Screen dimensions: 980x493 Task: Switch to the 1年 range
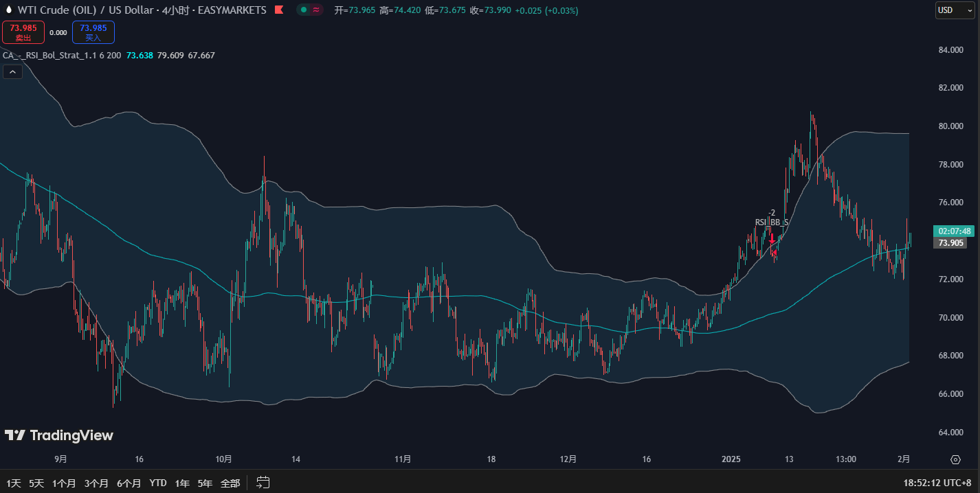coord(182,483)
